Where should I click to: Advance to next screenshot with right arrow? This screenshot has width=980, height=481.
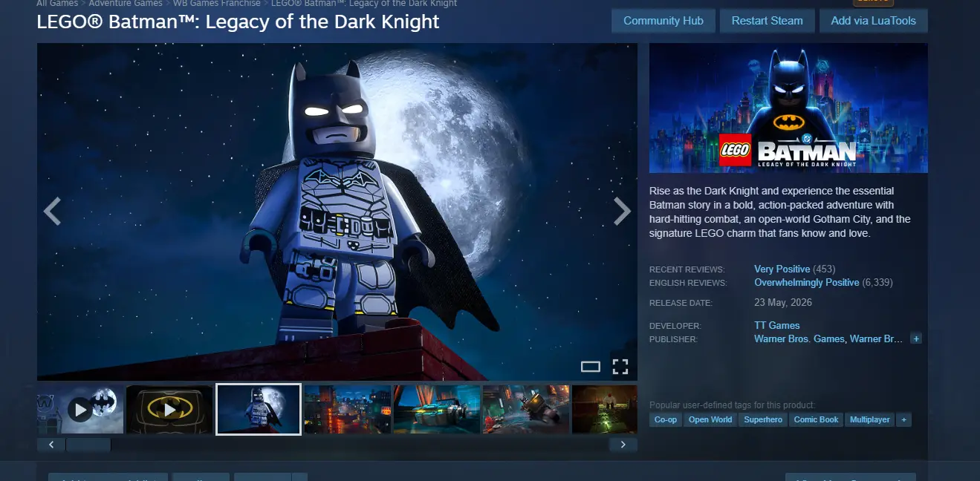click(622, 212)
